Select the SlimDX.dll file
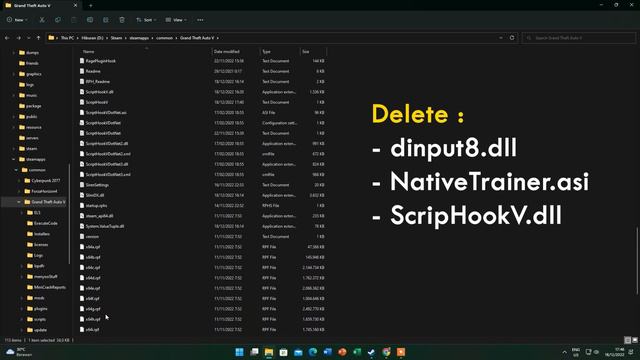 (95, 195)
